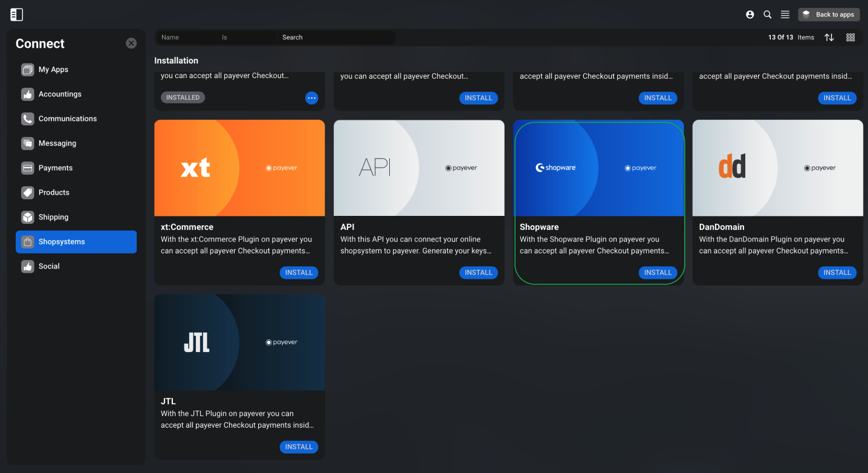
Task: Install the Shopware plugin
Action: pyautogui.click(x=658, y=273)
